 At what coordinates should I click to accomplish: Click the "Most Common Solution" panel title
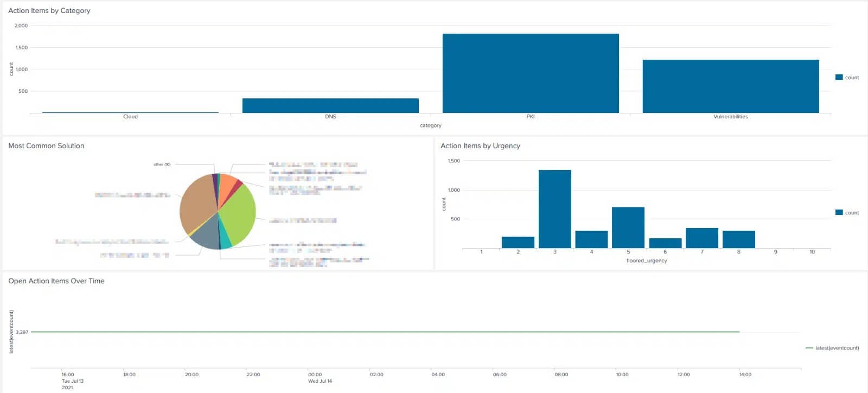[46, 146]
